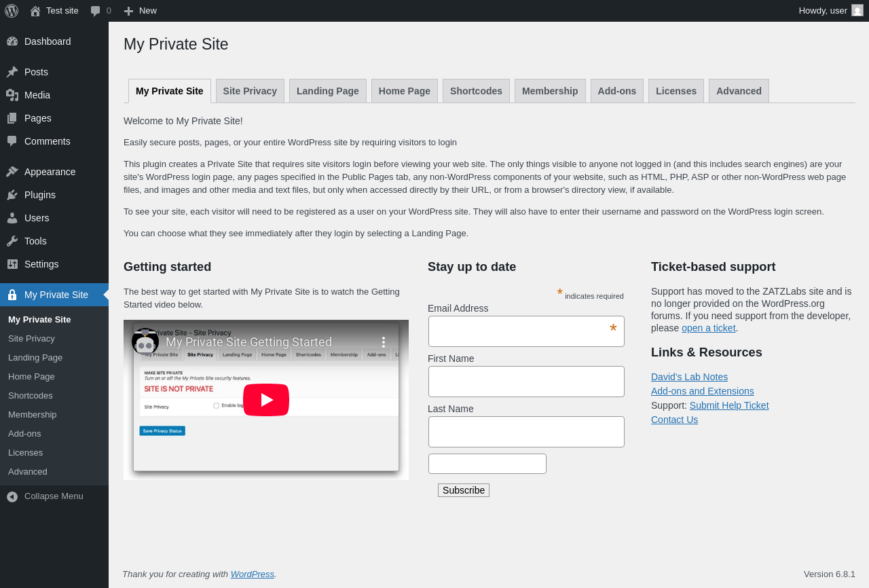
Task: Play the Getting Started video
Action: (x=266, y=400)
